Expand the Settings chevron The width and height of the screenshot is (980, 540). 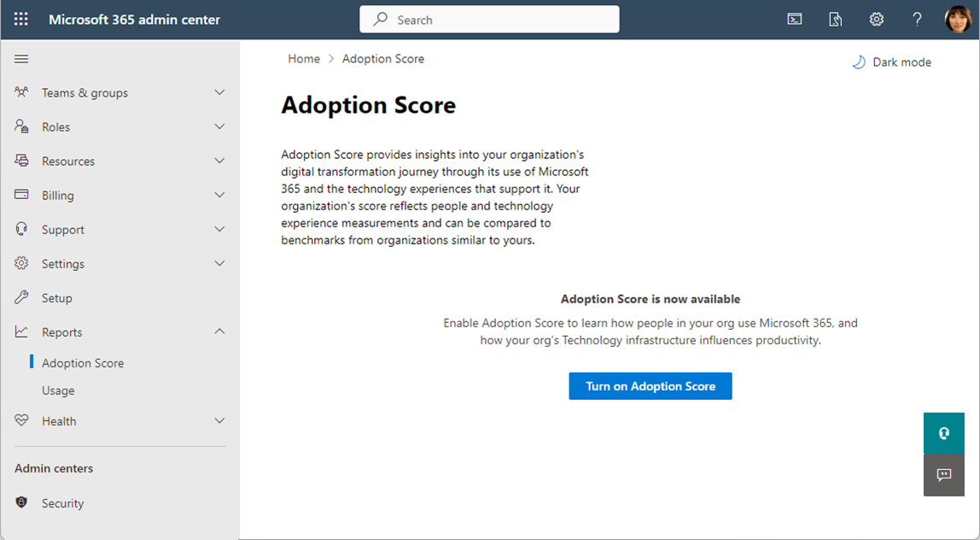point(219,263)
